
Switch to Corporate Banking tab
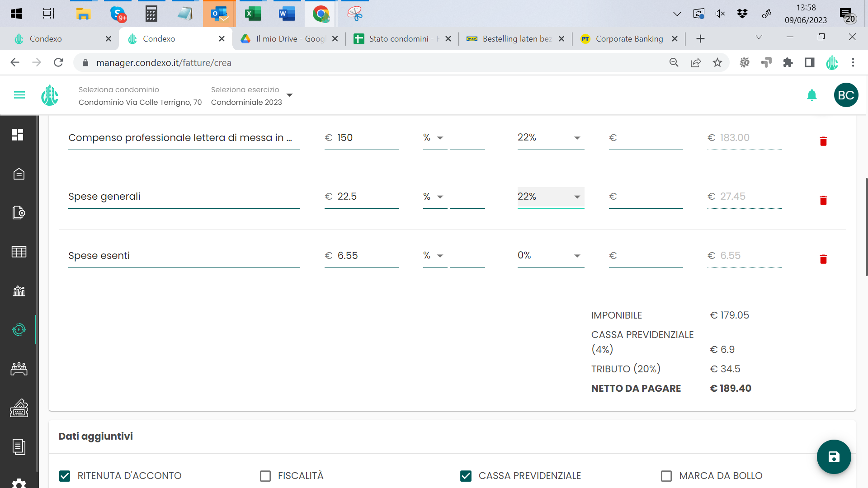[x=628, y=39]
